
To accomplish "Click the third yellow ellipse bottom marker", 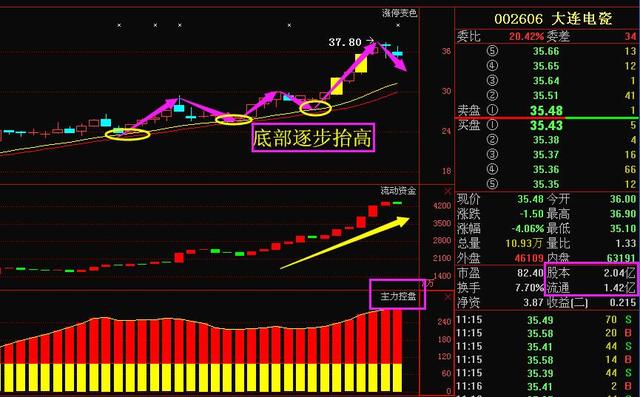I will coord(315,108).
